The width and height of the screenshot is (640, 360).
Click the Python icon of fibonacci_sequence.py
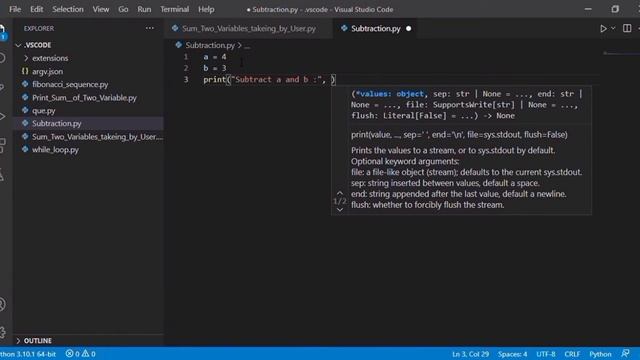coord(25,84)
